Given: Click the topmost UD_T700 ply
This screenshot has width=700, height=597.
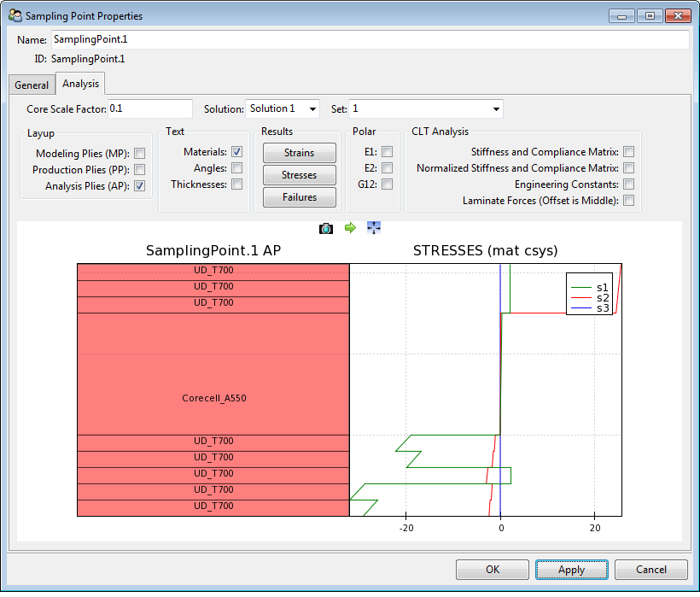Looking at the screenshot, I should pos(213,272).
